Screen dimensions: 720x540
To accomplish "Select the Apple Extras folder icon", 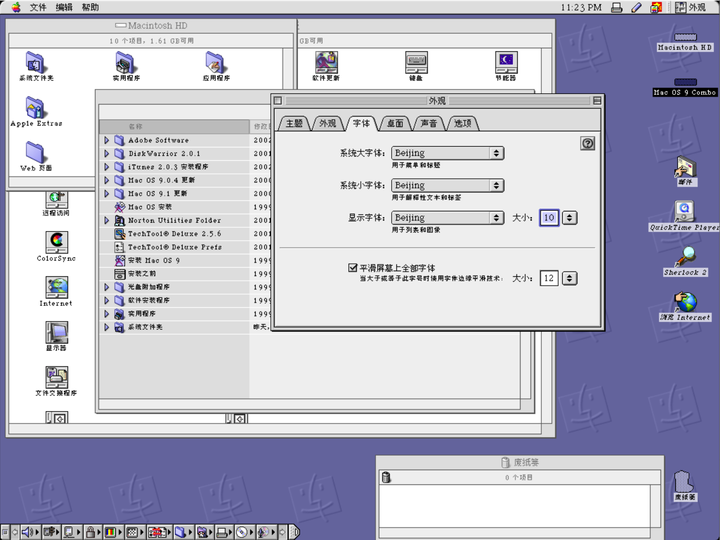I will (35, 107).
